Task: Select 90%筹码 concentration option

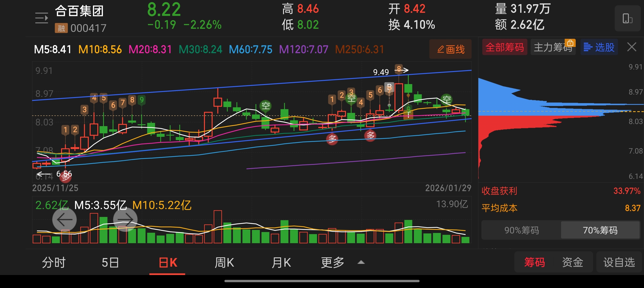Action: coord(521,230)
